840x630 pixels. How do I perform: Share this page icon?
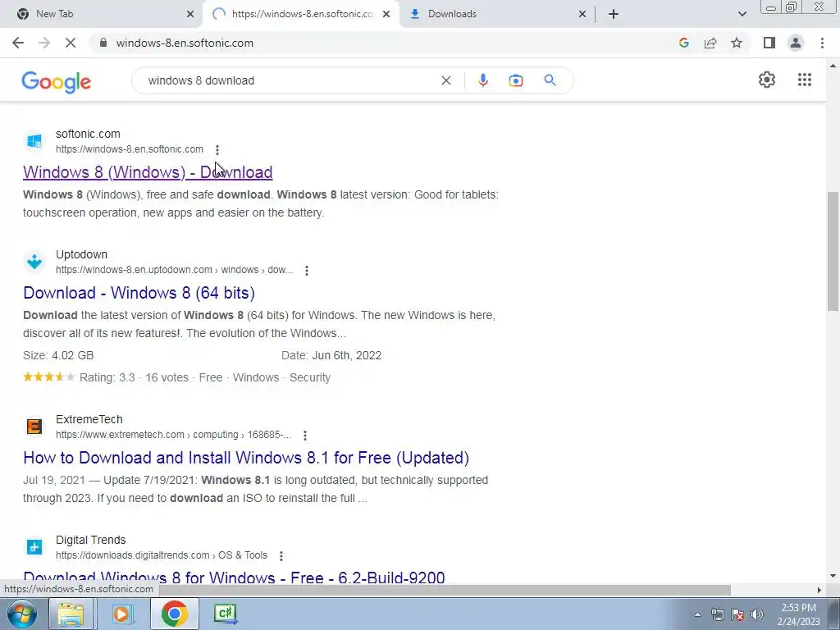click(710, 43)
